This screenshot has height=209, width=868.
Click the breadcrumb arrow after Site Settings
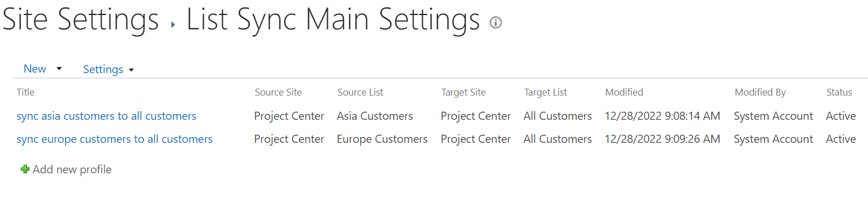click(173, 24)
